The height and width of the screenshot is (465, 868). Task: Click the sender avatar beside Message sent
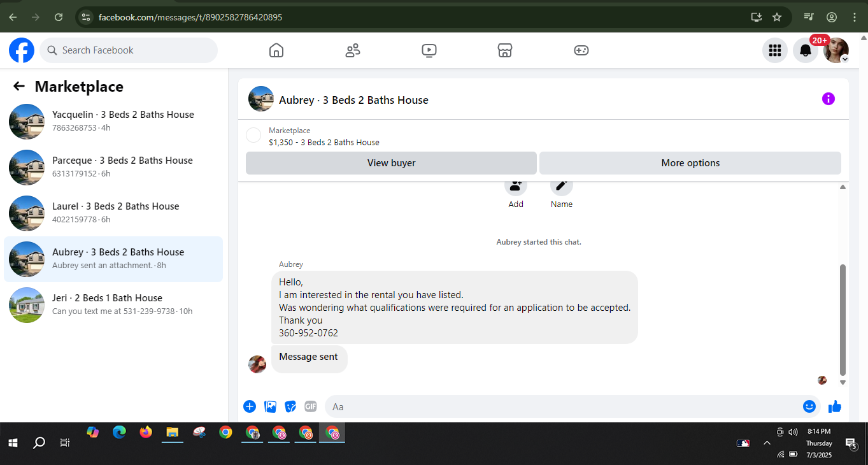click(257, 364)
